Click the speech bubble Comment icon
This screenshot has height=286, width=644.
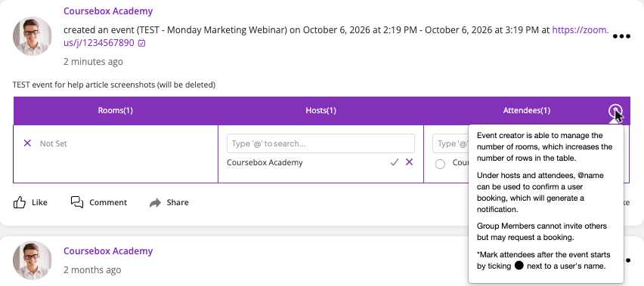click(77, 202)
